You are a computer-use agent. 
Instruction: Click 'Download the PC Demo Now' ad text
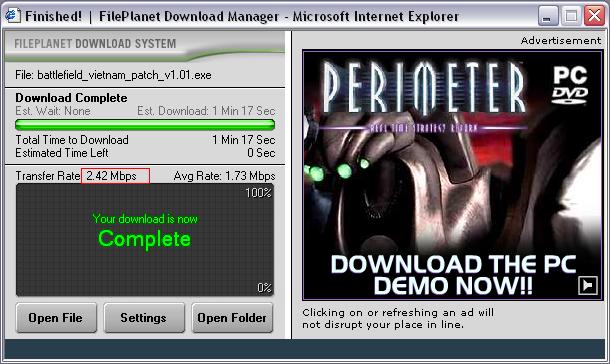pos(453,275)
